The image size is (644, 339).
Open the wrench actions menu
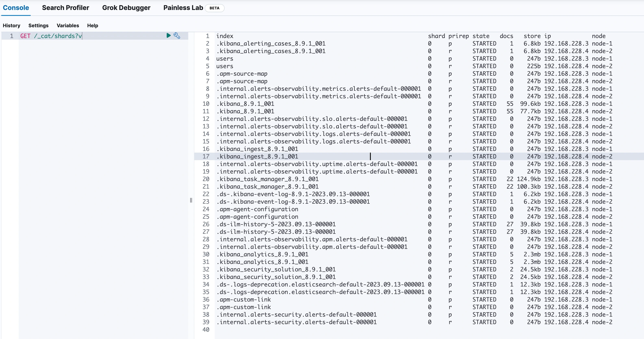coord(177,36)
